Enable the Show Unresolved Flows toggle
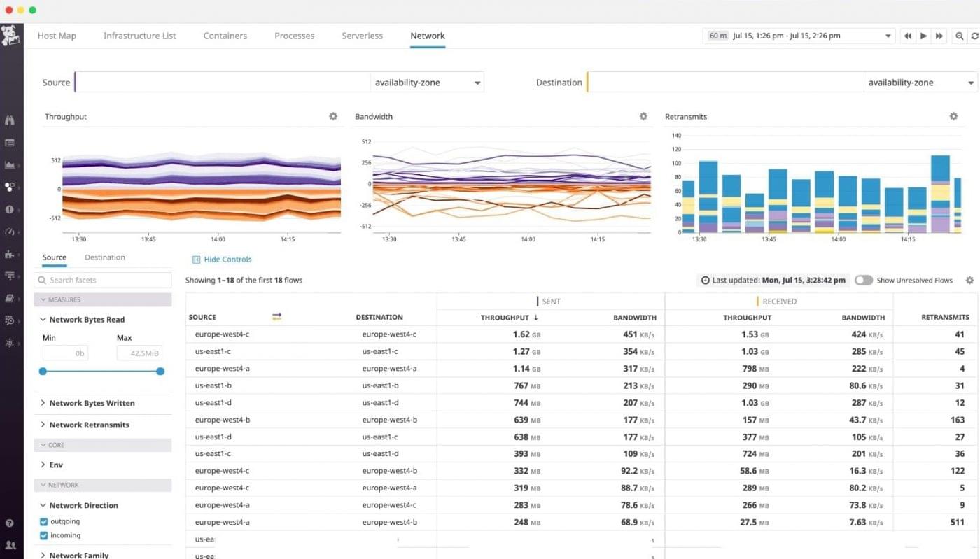Image resolution: width=980 pixels, height=559 pixels. (x=863, y=280)
